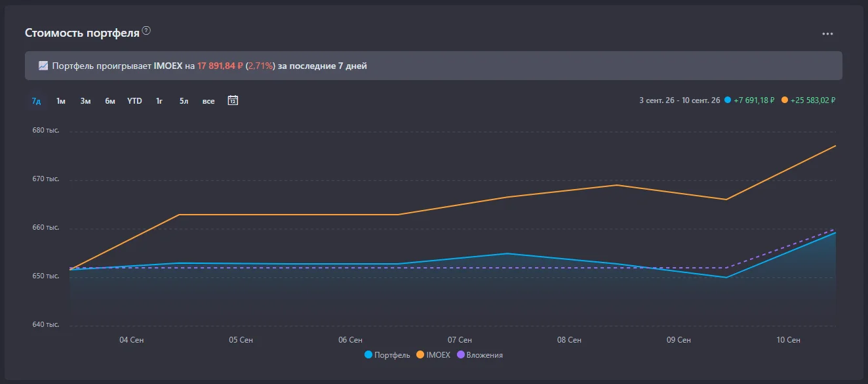Screen dimensions: 868x384
Task: Click the 680 тыс. axis label
Action: (46, 130)
